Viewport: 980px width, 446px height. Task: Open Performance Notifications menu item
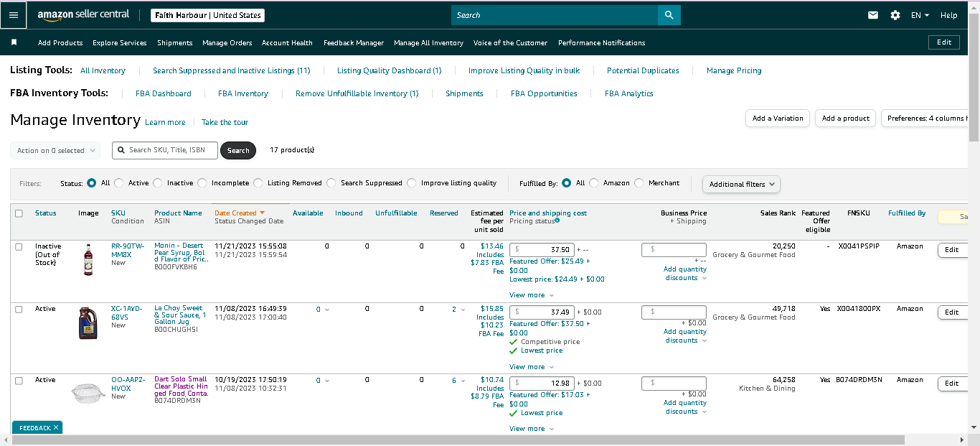pyautogui.click(x=602, y=43)
